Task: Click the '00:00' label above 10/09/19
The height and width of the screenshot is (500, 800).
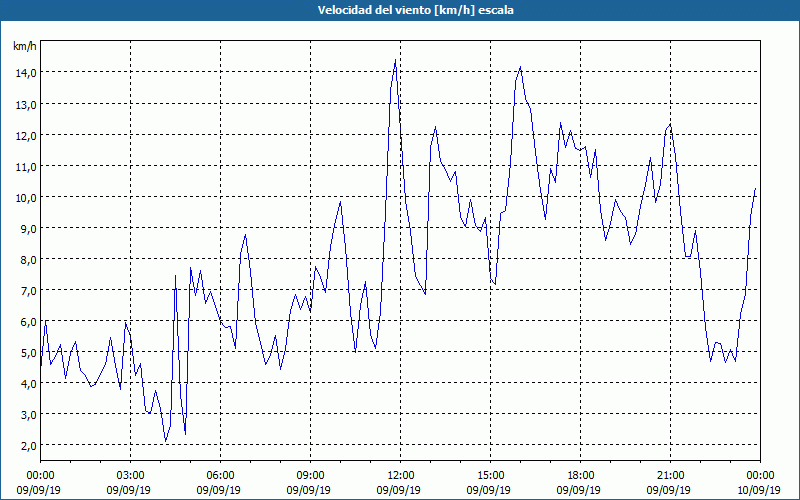Action: (760, 476)
